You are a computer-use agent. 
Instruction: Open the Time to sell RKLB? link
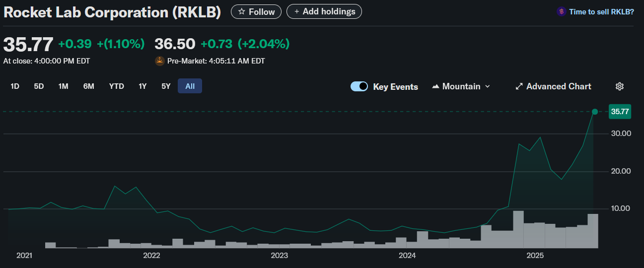click(601, 11)
